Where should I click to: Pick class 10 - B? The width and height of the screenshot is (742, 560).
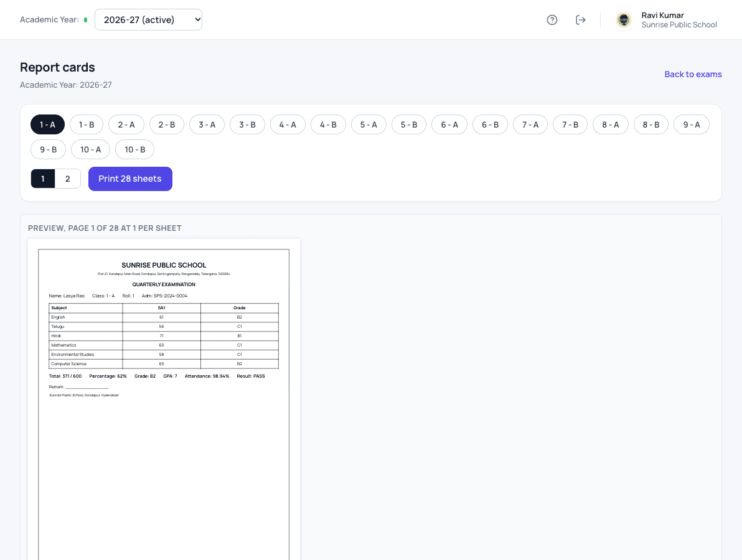click(x=135, y=149)
